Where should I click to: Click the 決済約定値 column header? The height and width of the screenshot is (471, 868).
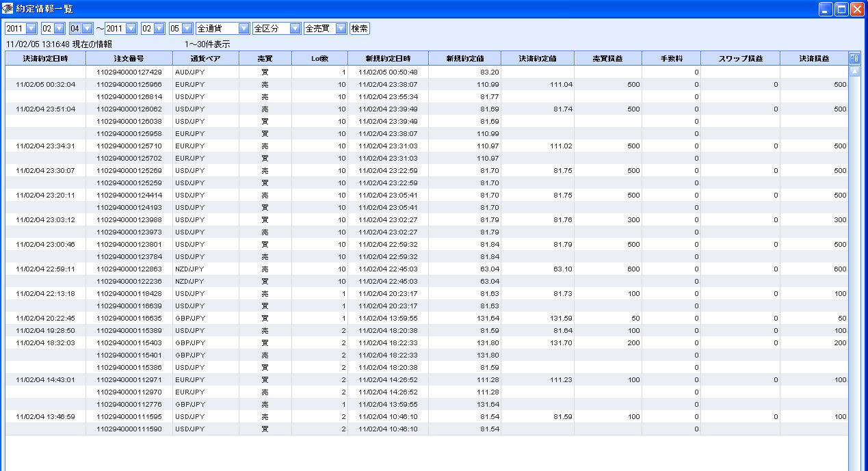click(x=538, y=59)
